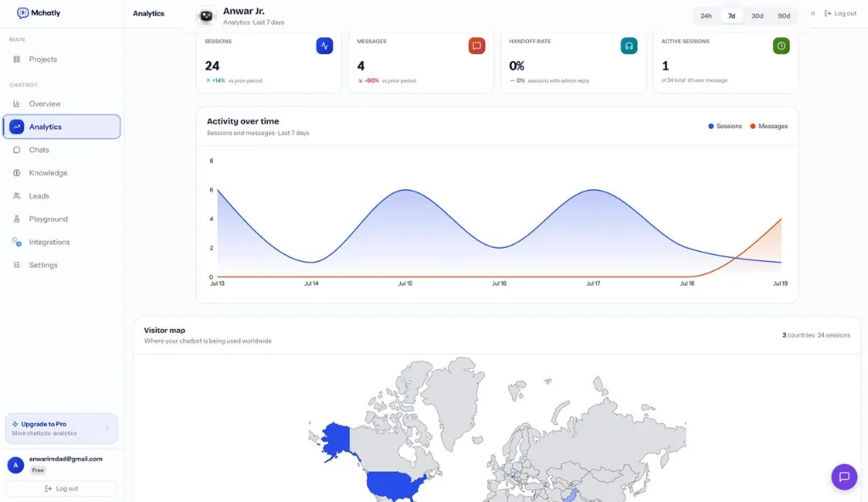Click the Analytics trend icon
This screenshot has height=502, width=868.
pos(17,127)
